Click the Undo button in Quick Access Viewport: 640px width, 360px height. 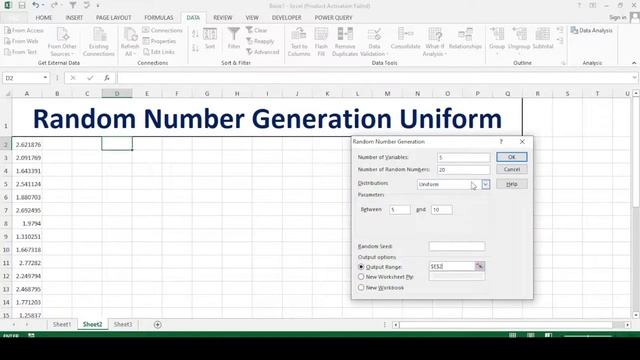click(36, 5)
